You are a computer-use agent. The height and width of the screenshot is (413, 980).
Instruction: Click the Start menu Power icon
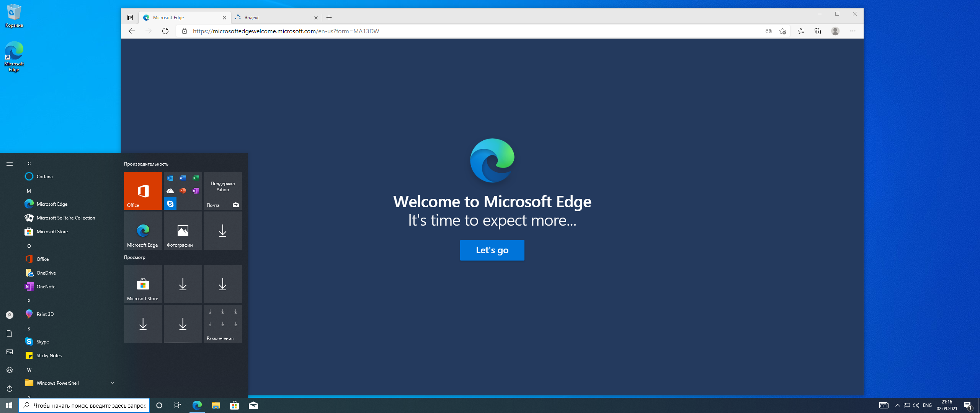10,389
